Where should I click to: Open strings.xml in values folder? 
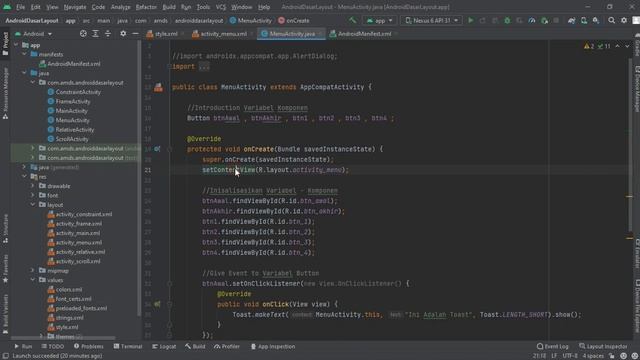point(69,318)
